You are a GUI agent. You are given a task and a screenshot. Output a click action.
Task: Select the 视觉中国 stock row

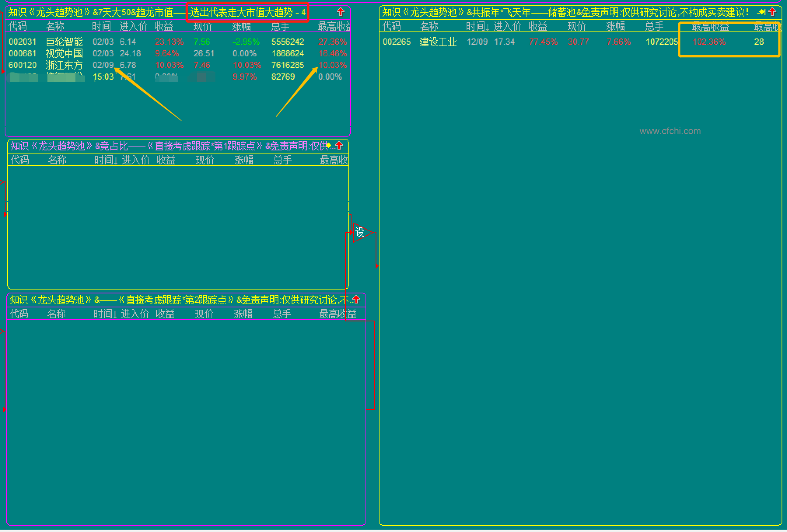(64, 53)
